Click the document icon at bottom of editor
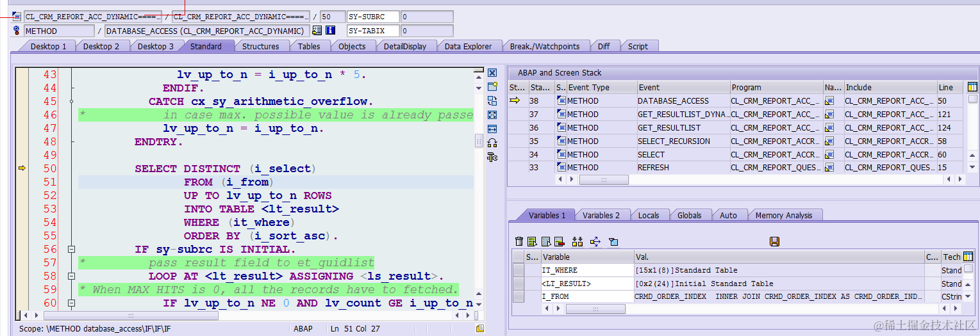This screenshot has height=336, width=980. 479,328
